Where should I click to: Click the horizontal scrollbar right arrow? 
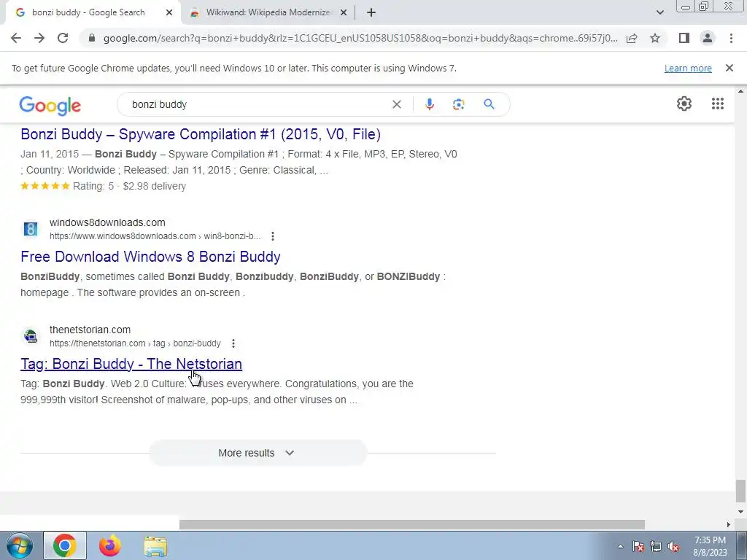(x=729, y=524)
